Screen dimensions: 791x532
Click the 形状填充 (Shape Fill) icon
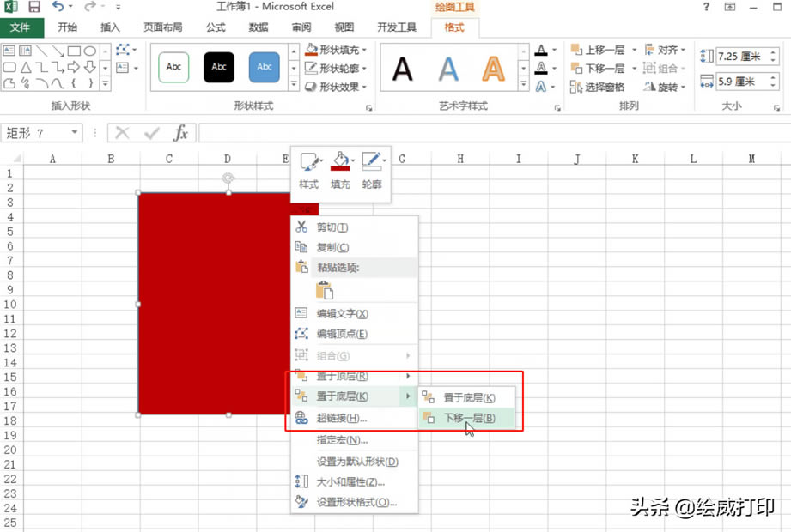[308, 50]
